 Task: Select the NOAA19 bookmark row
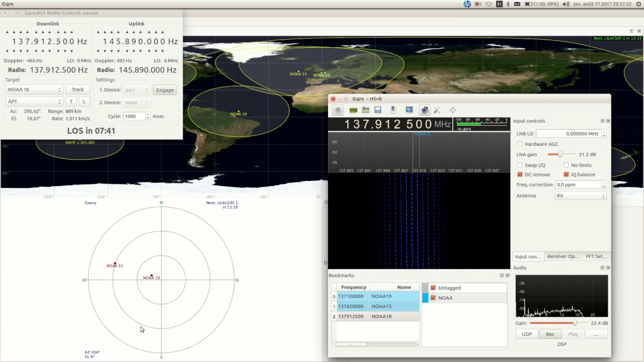click(x=375, y=296)
